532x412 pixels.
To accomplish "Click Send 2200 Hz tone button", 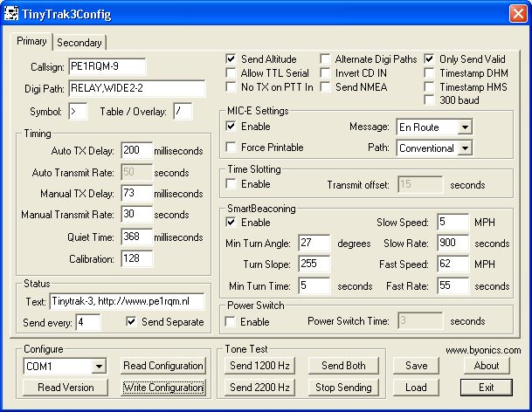I will (x=259, y=388).
